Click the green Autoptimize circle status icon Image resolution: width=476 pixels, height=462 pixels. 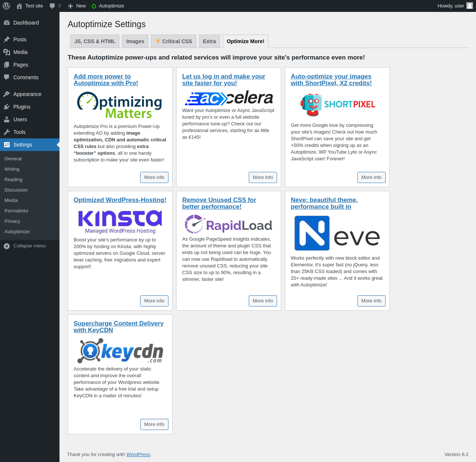pyautogui.click(x=94, y=6)
